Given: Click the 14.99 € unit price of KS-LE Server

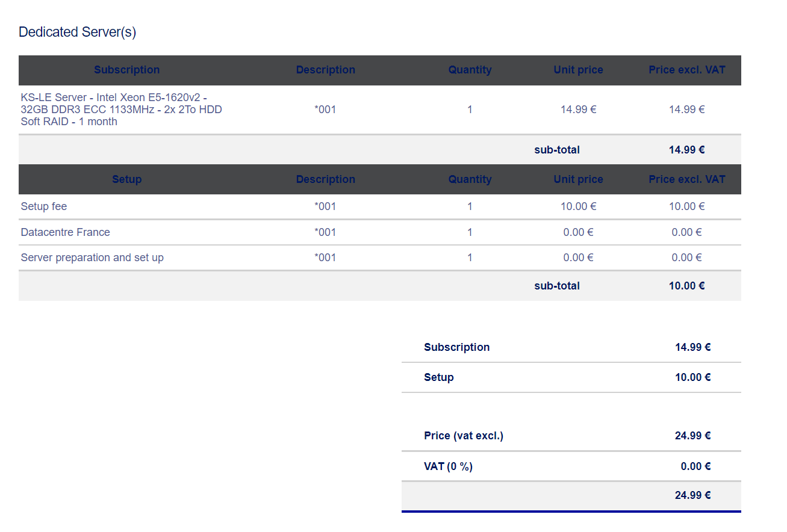Looking at the screenshot, I should (x=579, y=110).
